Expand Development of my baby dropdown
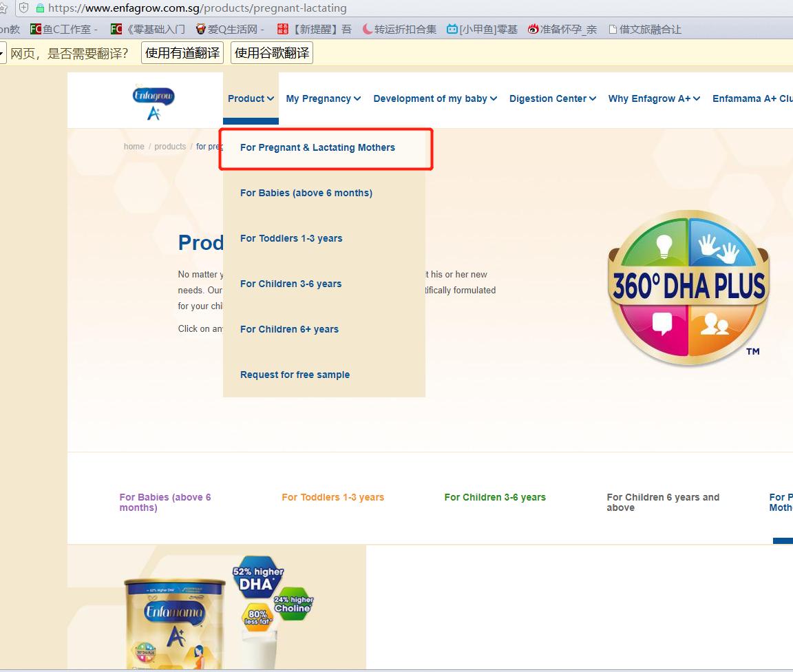The height and width of the screenshot is (672, 793). coord(435,98)
